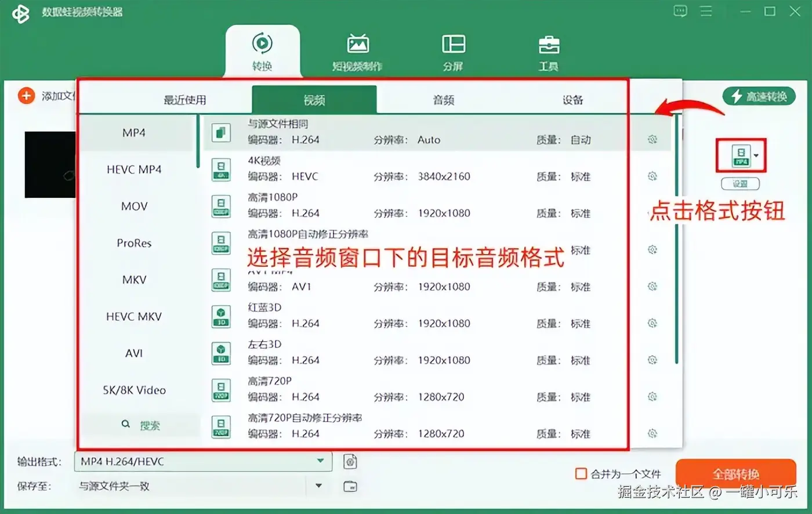Open the 输出格式 dropdown
Screen dimensions: 812x514
[203, 461]
